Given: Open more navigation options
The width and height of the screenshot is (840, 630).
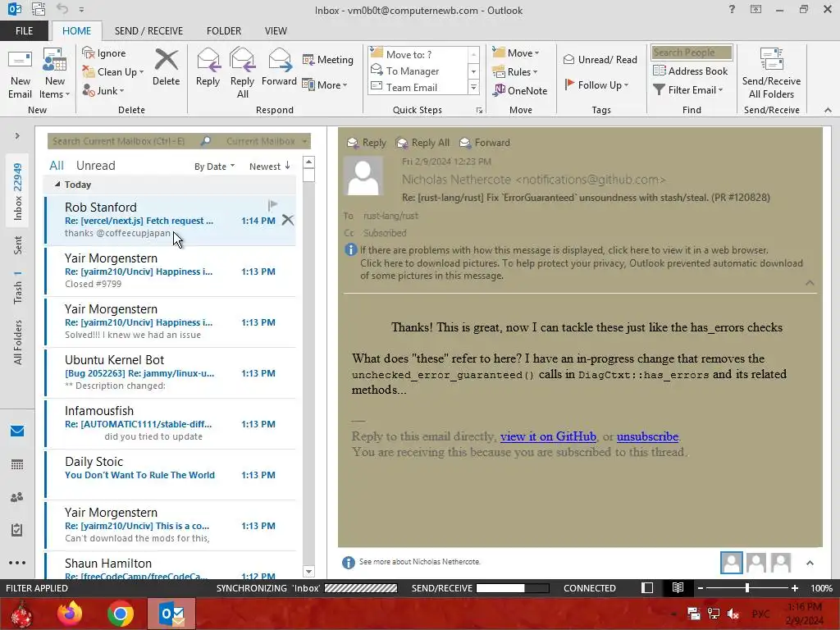Looking at the screenshot, I should click(x=17, y=563).
